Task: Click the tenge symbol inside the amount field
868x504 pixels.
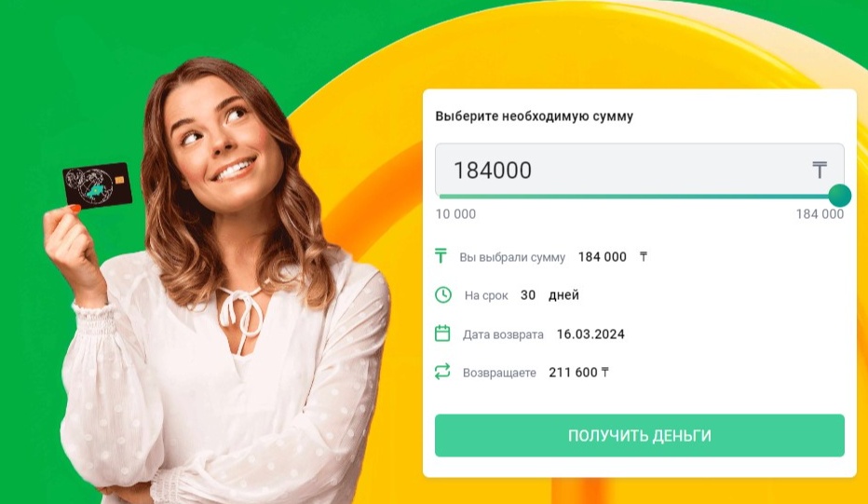Action: tap(820, 170)
